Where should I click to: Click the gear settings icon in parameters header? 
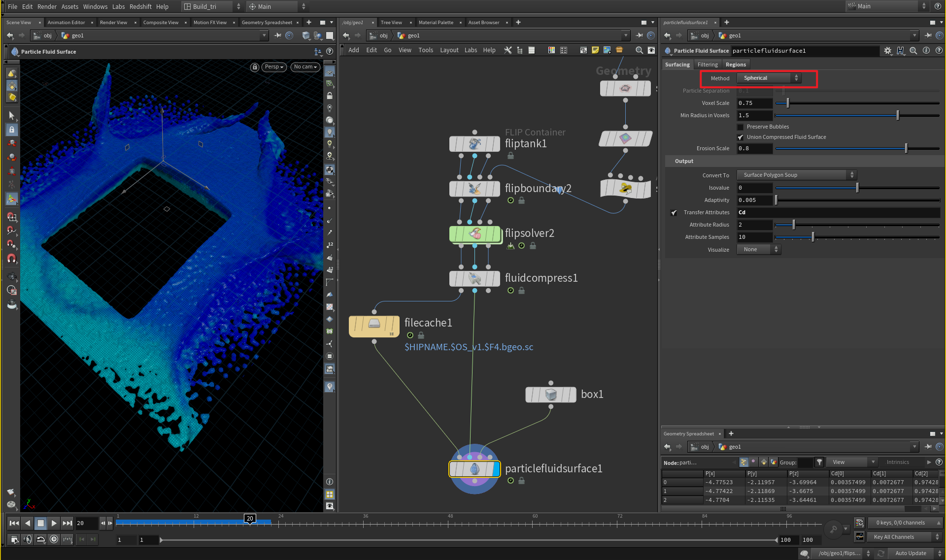click(x=888, y=50)
